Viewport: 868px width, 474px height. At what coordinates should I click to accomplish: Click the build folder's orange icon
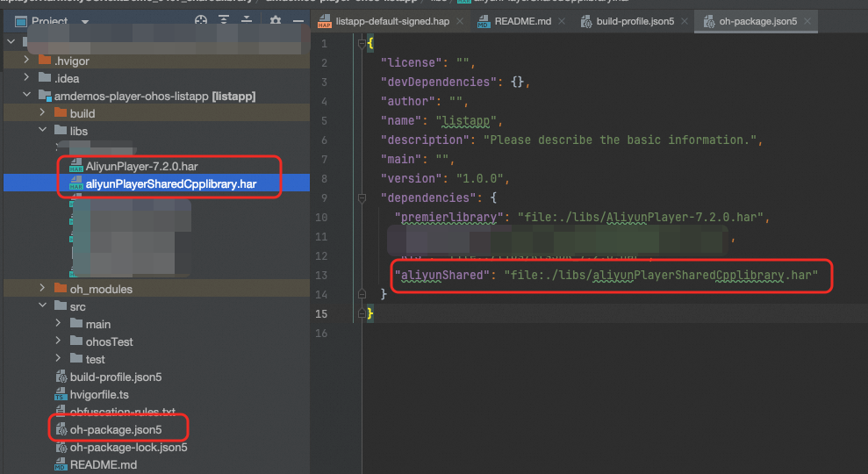point(61,112)
